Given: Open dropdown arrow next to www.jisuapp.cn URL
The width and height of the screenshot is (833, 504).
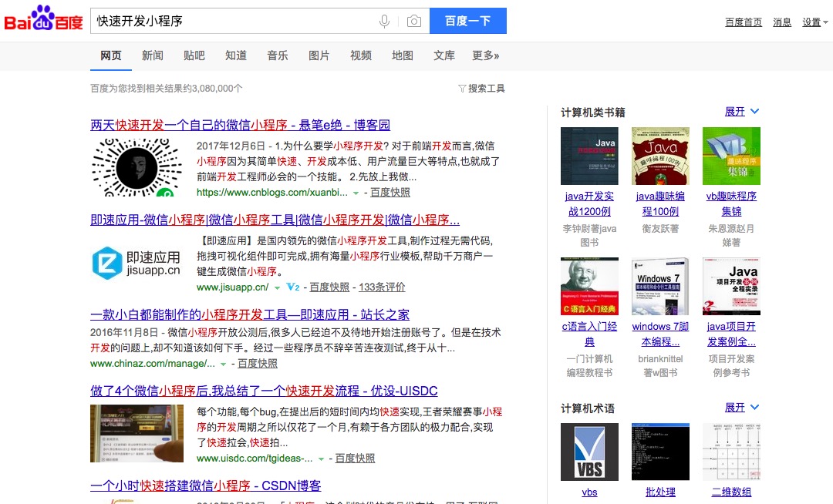Looking at the screenshot, I should pyautogui.click(x=277, y=287).
